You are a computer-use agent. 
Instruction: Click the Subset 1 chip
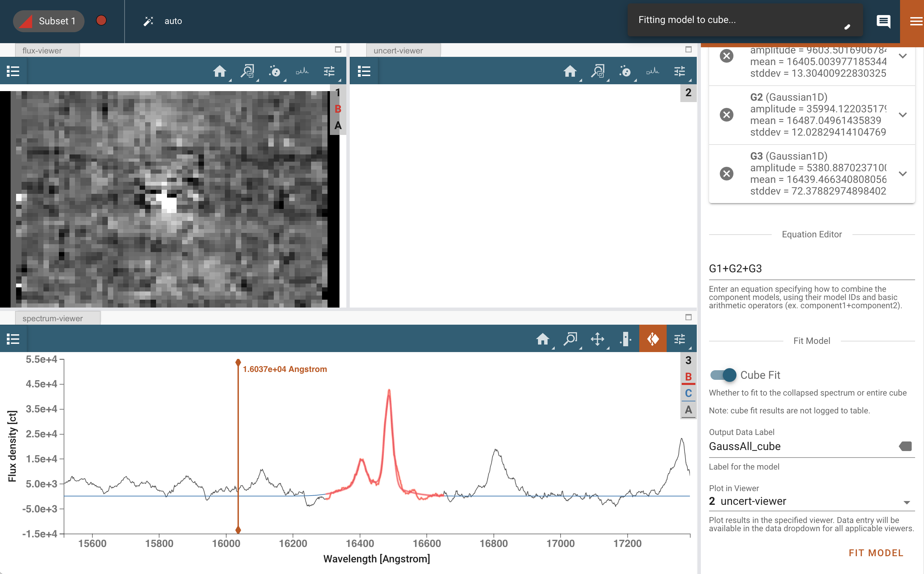49,21
